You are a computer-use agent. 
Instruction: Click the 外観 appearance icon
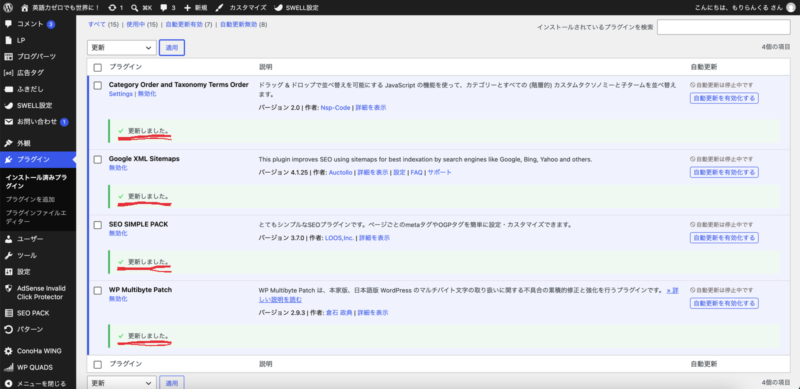point(8,143)
